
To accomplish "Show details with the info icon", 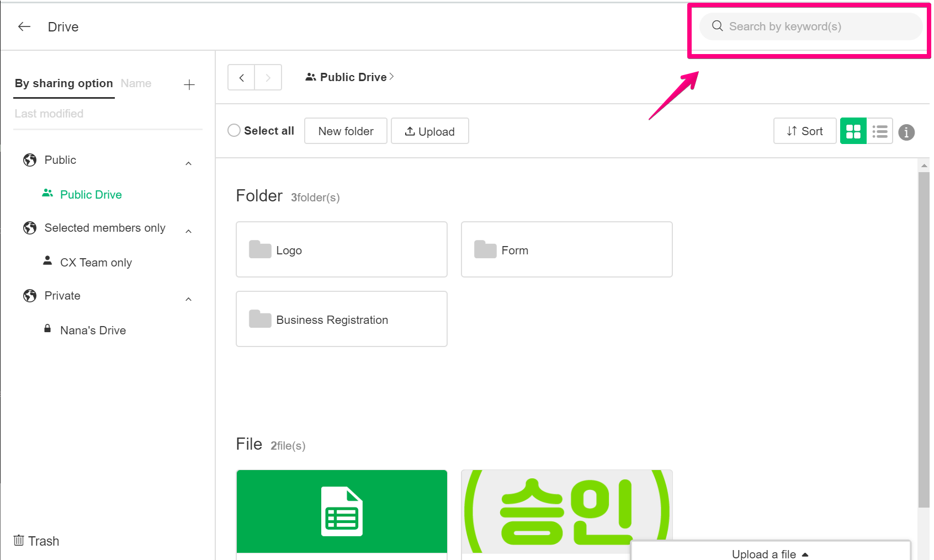I will pos(906,132).
